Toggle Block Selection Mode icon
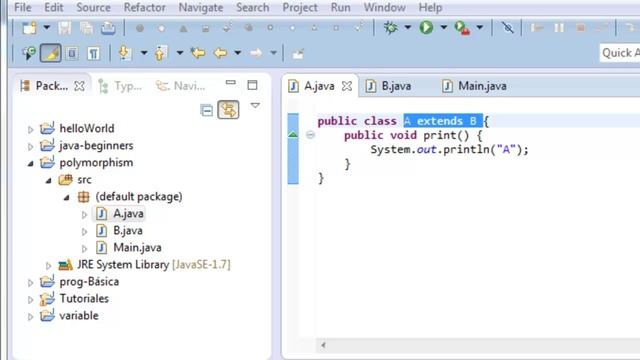This screenshot has width=640, height=360. tap(72, 53)
